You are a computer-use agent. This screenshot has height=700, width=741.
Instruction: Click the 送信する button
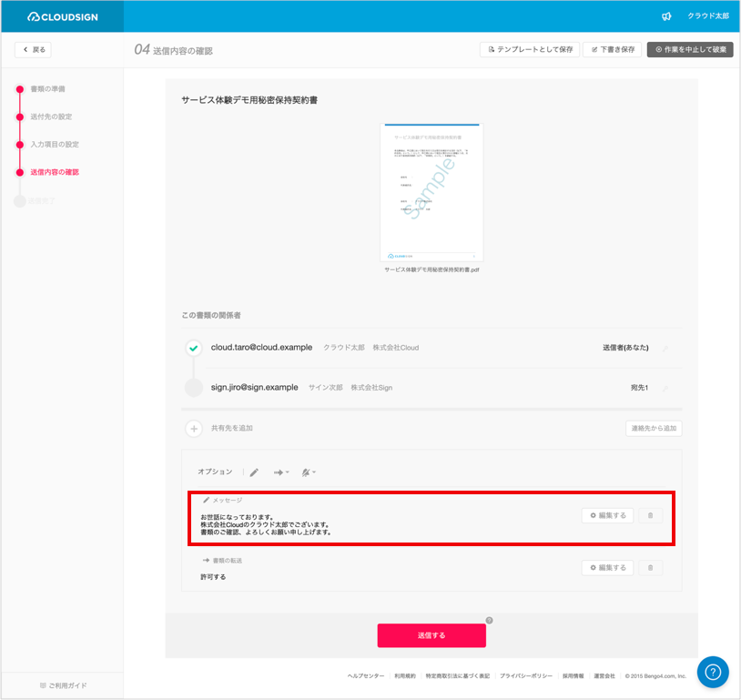(431, 635)
